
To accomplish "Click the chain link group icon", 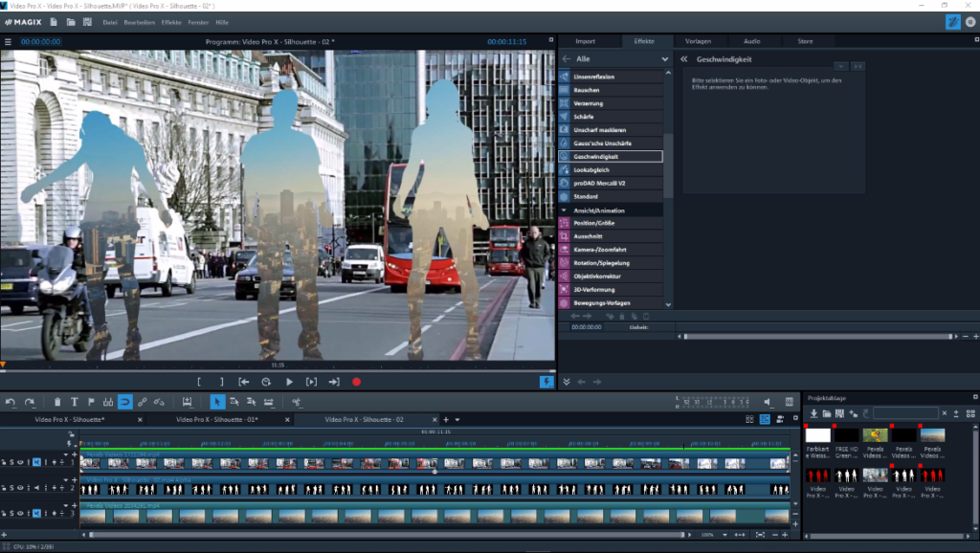I will [142, 402].
